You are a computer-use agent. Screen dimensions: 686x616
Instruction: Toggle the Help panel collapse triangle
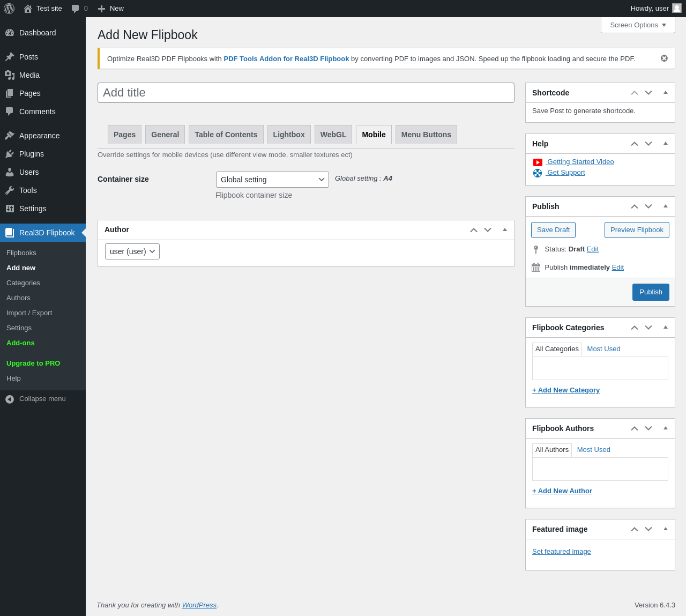(666, 143)
